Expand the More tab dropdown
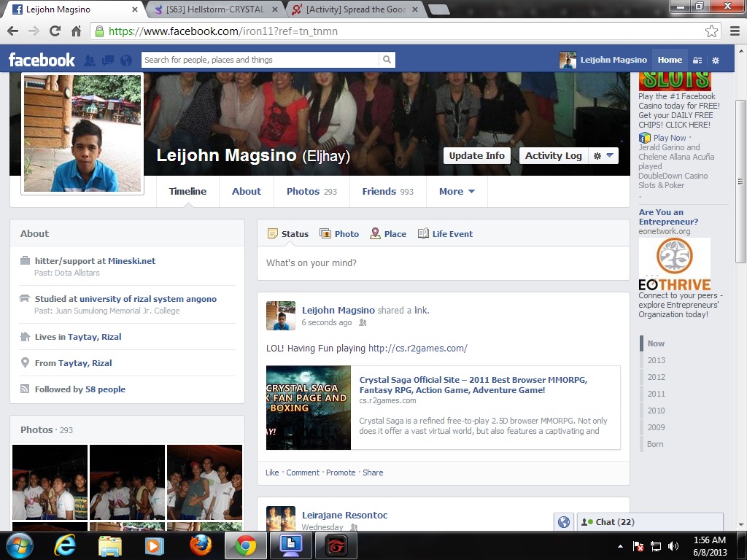 [x=457, y=192]
